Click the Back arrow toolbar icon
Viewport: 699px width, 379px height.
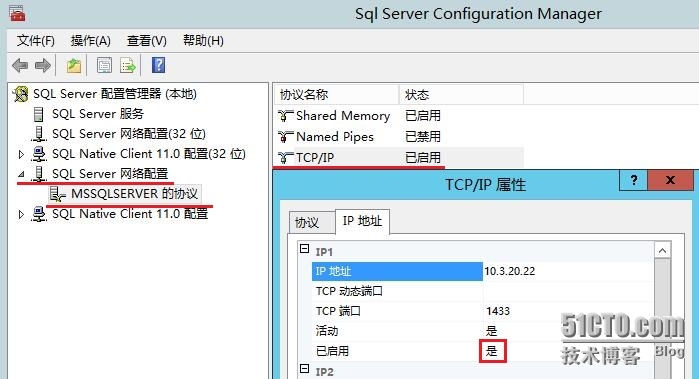21,66
